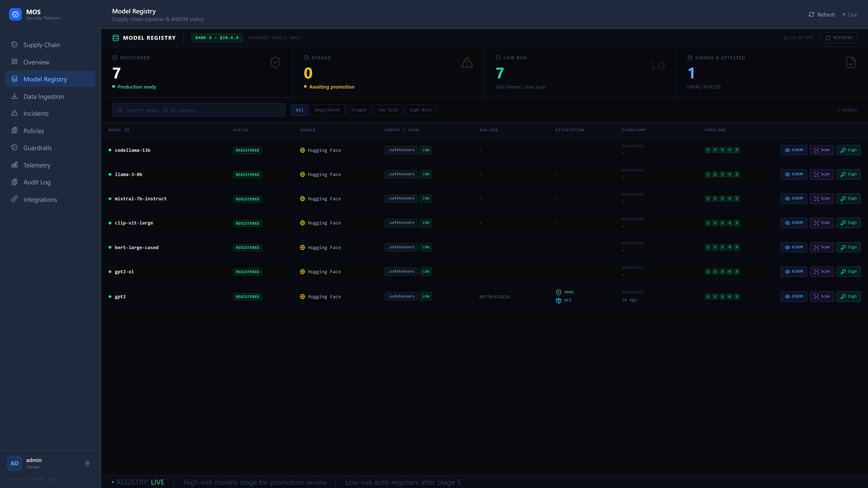This screenshot has width=868, height=488.
Task: Click the Telemetry bar chart icon
Action: (x=15, y=165)
